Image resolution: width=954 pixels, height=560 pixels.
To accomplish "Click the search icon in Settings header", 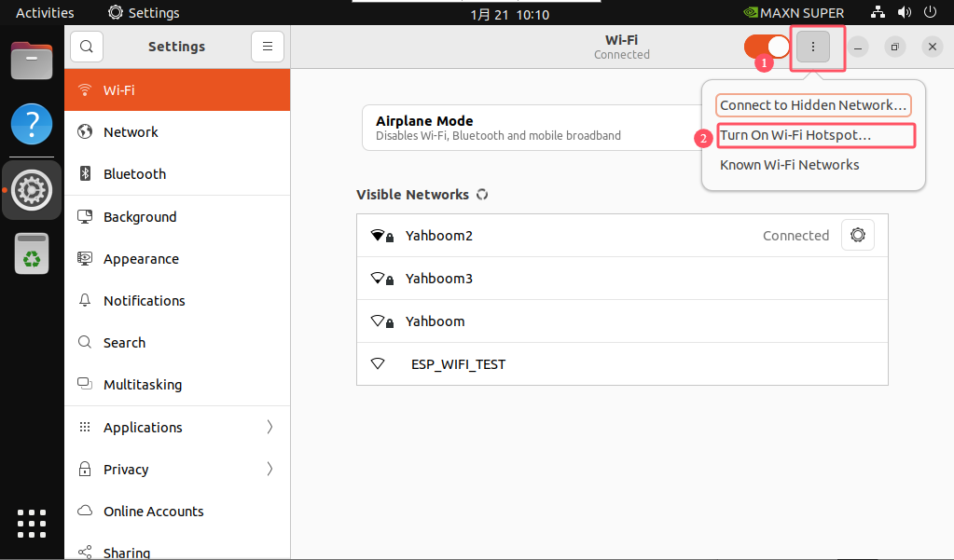I will (x=87, y=47).
